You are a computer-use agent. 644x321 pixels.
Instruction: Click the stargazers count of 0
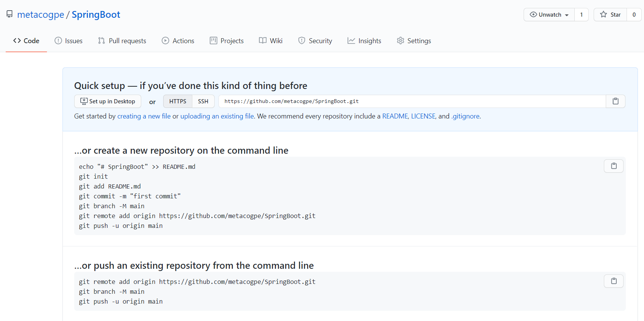pyautogui.click(x=634, y=15)
